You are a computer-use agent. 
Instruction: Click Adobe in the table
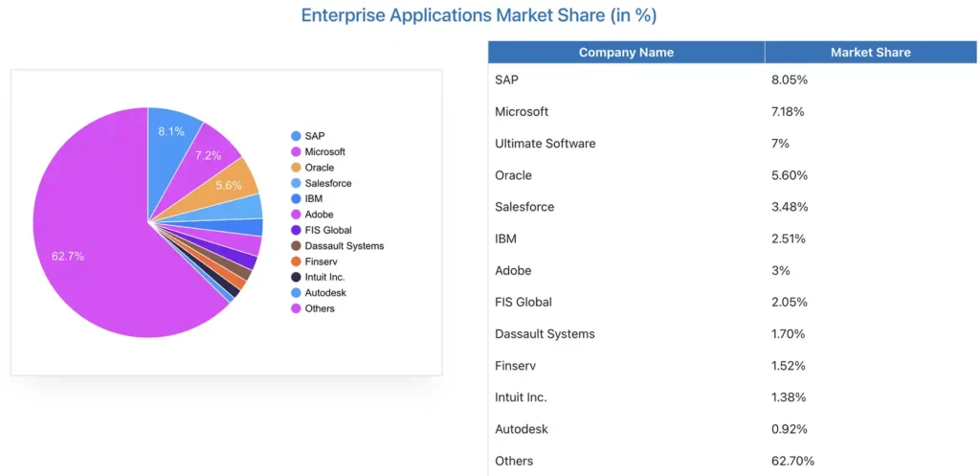click(513, 270)
